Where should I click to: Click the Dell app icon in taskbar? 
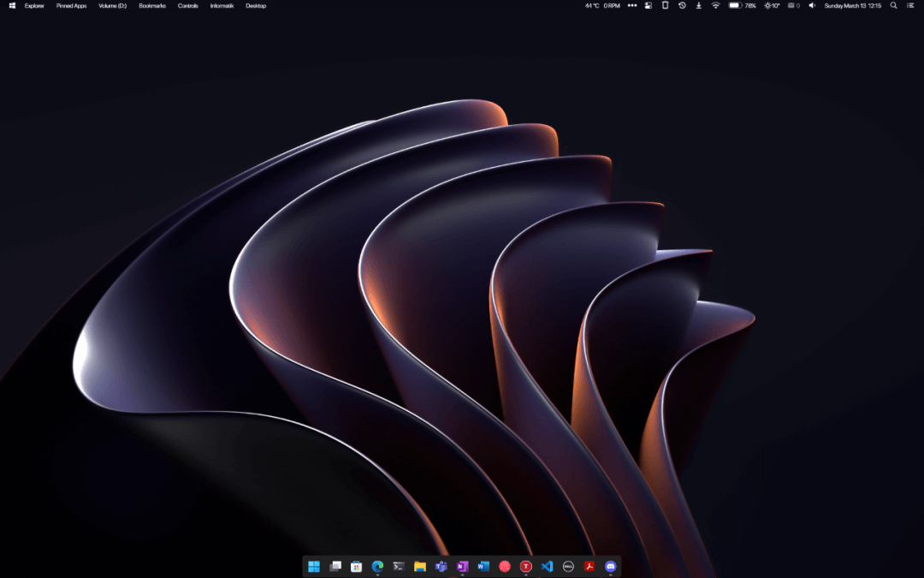(x=568, y=566)
